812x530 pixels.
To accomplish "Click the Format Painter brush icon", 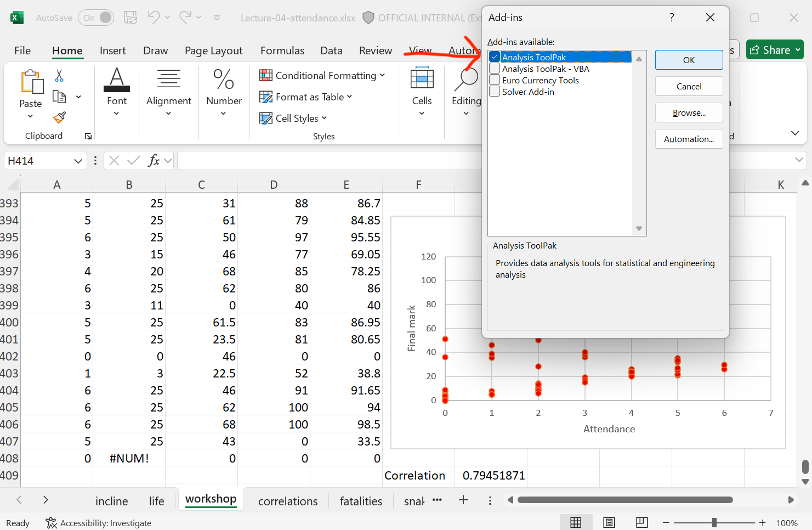I will tap(59, 117).
